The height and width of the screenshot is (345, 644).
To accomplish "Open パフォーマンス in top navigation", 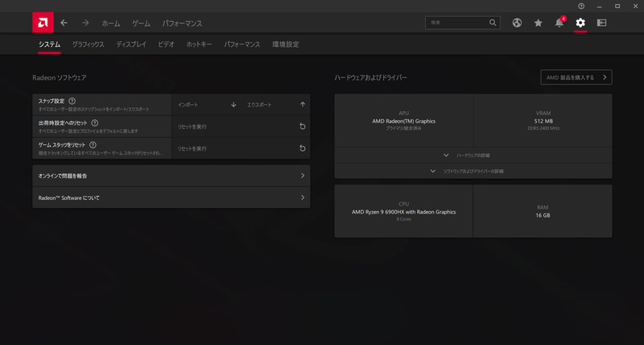I will click(182, 23).
